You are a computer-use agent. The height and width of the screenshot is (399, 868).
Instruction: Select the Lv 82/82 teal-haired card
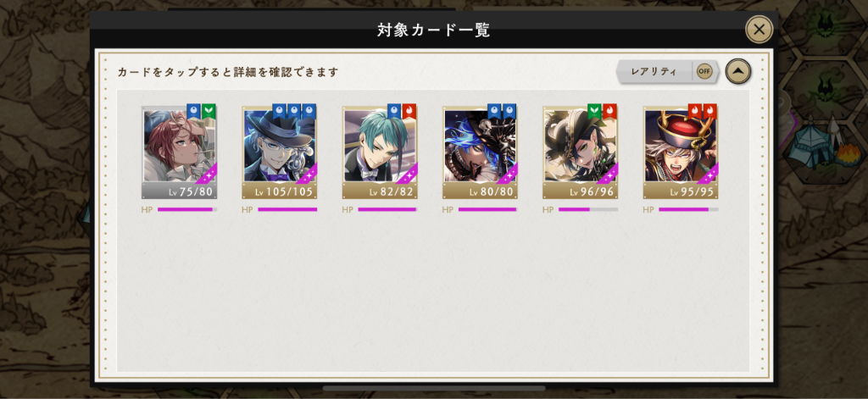point(380,152)
